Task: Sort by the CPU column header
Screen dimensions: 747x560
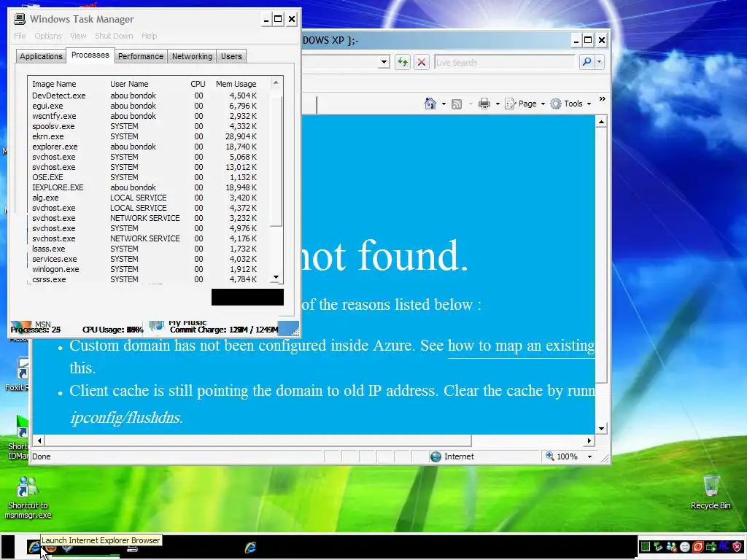Action: (x=198, y=84)
